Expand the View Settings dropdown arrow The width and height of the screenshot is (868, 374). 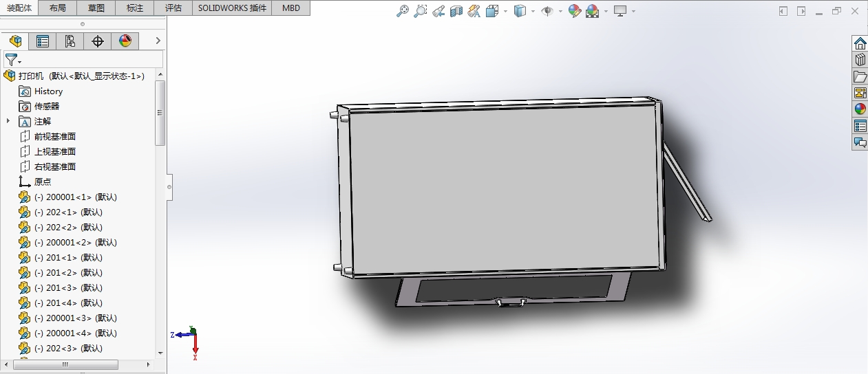point(633,11)
